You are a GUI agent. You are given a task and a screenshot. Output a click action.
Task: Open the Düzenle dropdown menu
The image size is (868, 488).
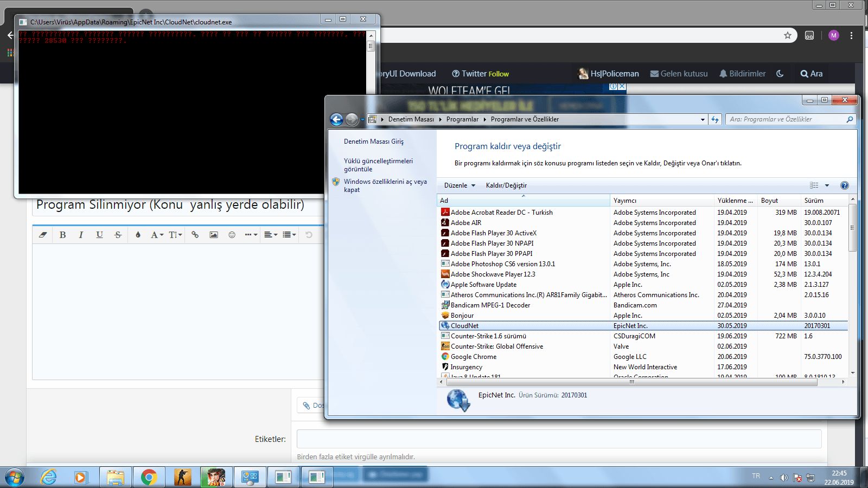pos(459,185)
